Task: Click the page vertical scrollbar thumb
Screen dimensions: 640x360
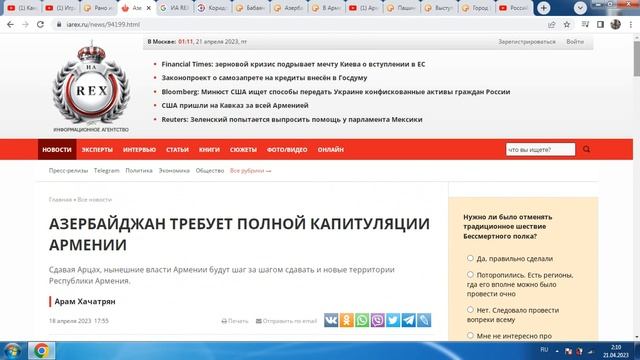Action: [636, 58]
